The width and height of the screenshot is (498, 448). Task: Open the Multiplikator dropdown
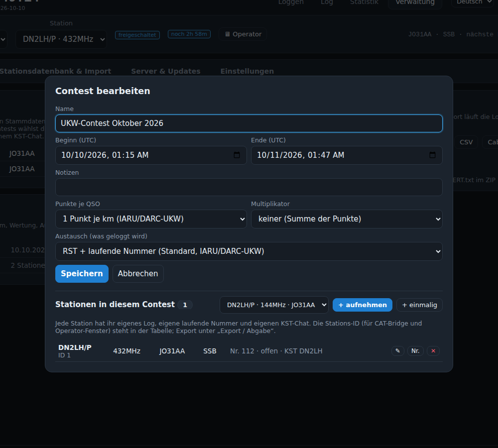click(x=347, y=219)
